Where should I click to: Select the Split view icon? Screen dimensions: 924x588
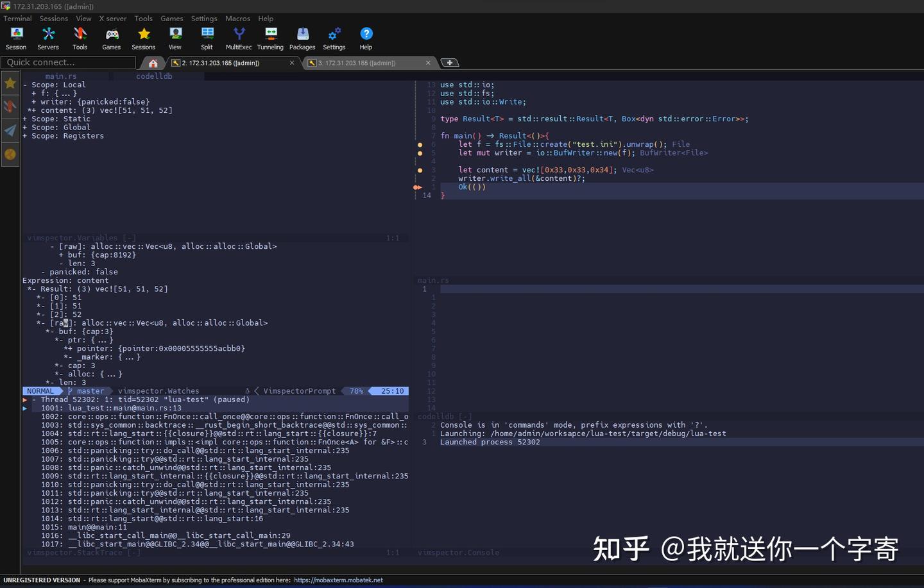pyautogui.click(x=207, y=37)
